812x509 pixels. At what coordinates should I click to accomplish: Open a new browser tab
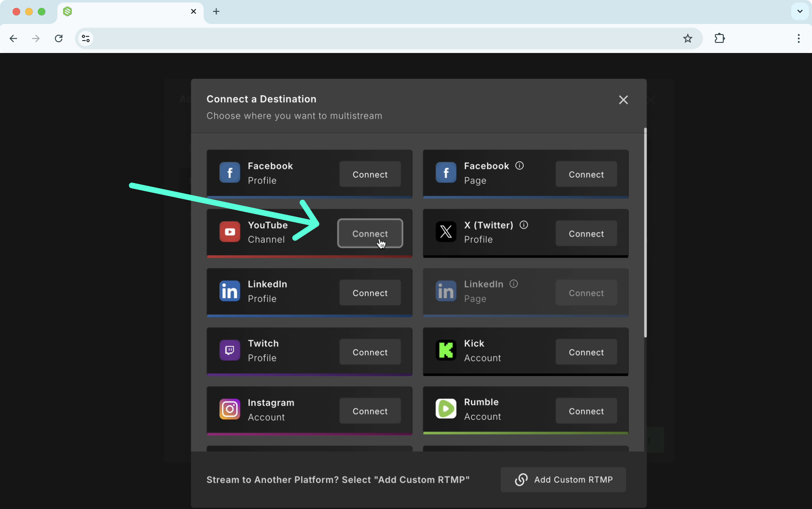216,11
